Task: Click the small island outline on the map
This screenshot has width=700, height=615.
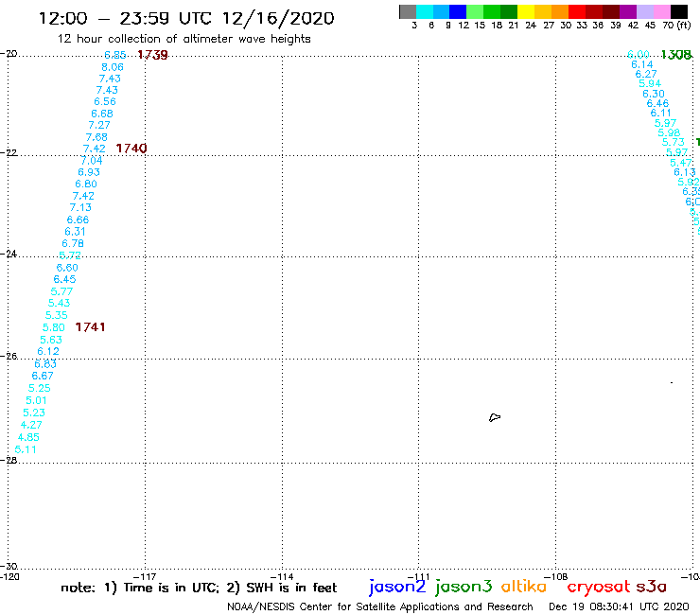Action: (495, 417)
